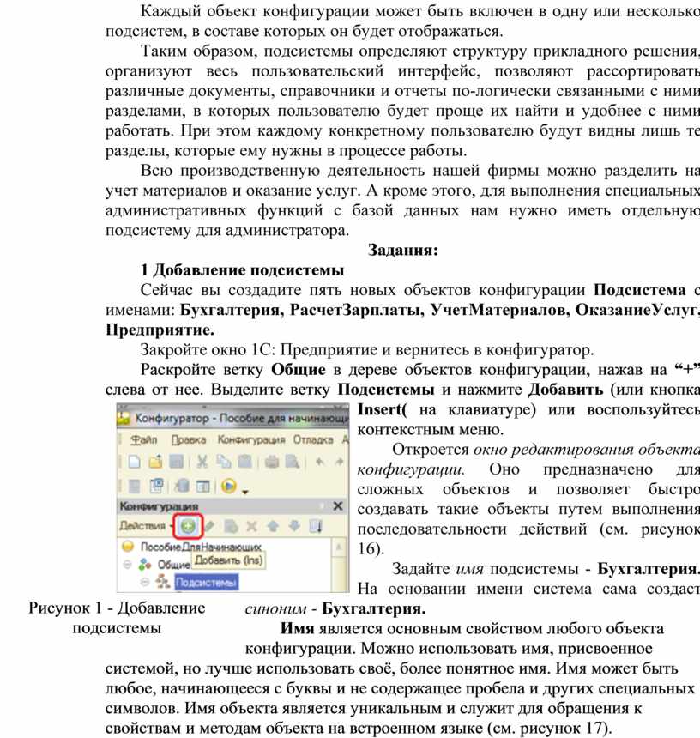The height and width of the screenshot is (738, 700).
Task: Collapse the Общие branch
Action: point(127,565)
